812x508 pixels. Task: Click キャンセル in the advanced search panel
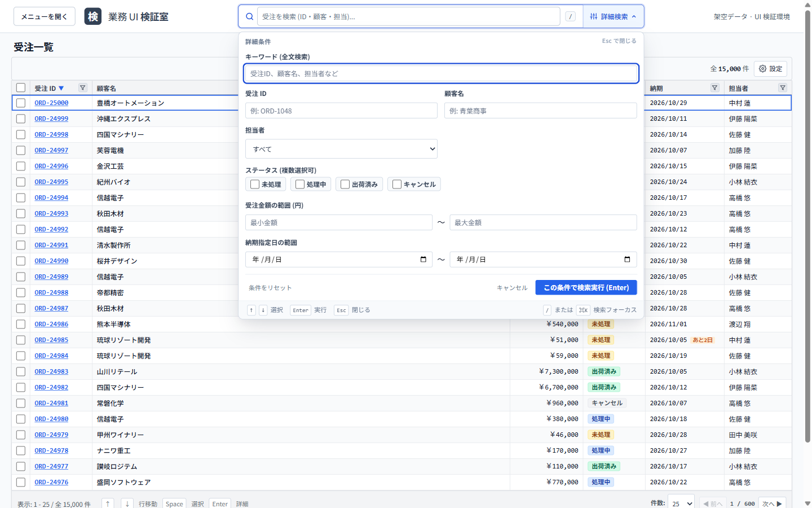(x=512, y=288)
